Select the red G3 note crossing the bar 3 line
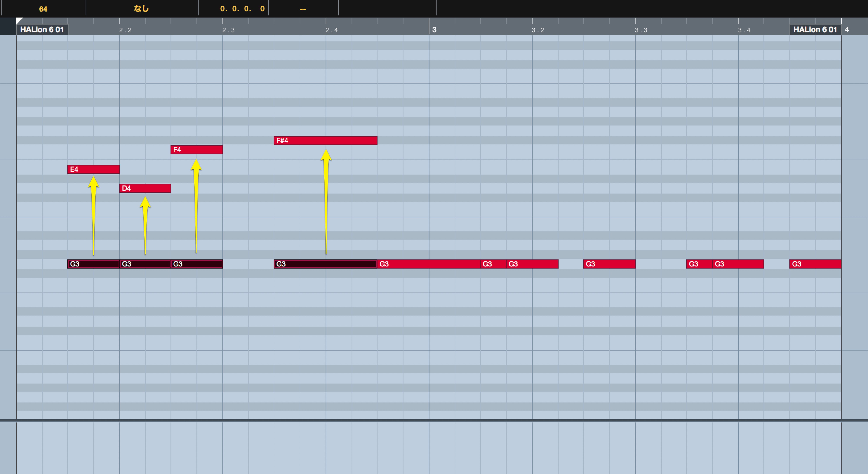Viewport: 868px width, 474px height. point(429,264)
